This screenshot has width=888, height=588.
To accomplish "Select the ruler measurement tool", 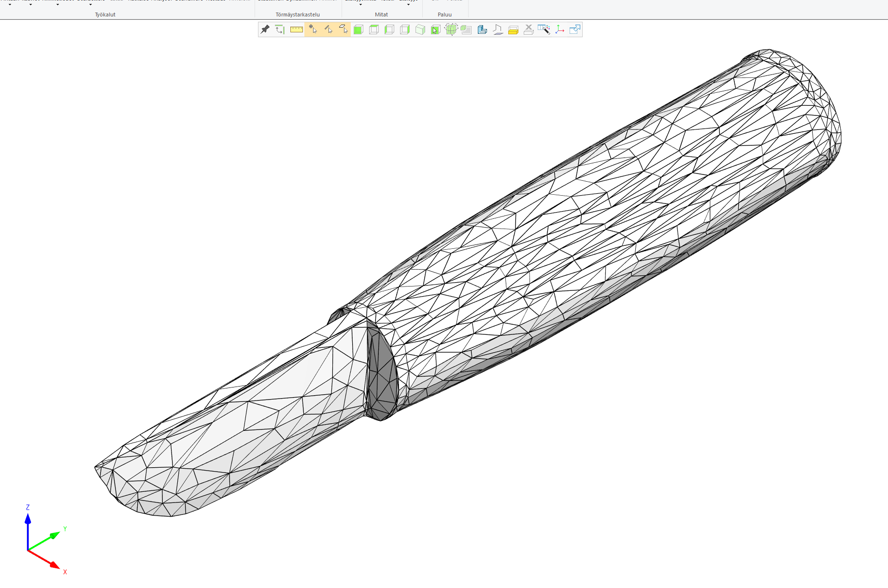I will (296, 29).
